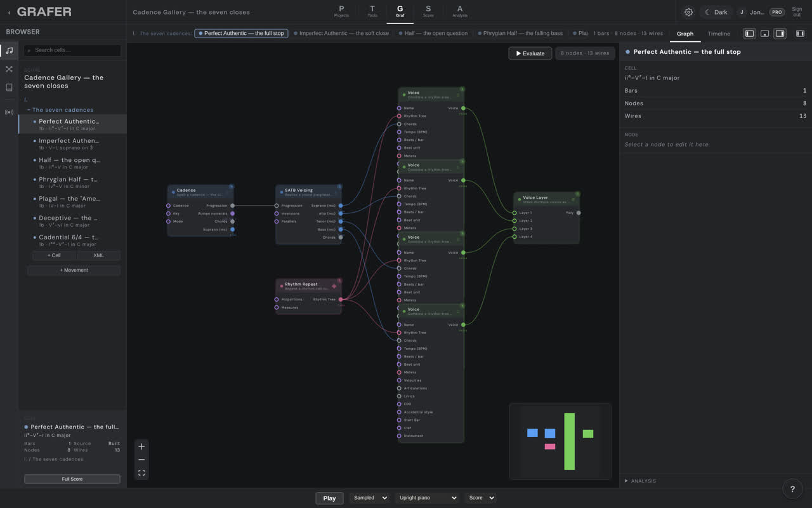The height and width of the screenshot is (508, 812).
Task: Select Imperfect Authentic cell tab
Action: pos(341,33)
